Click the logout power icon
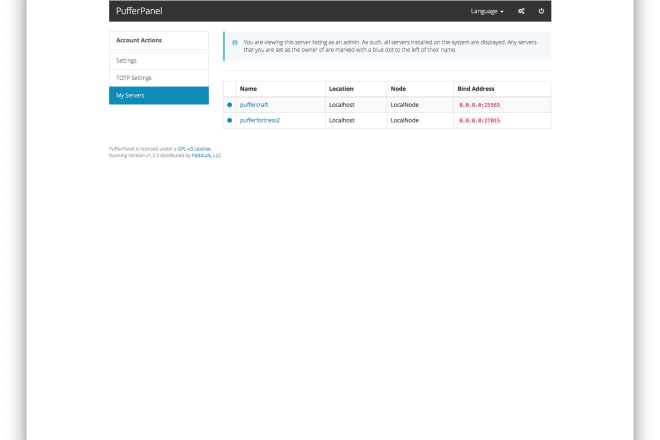Image resolution: width=660 pixels, height=440 pixels. pyautogui.click(x=541, y=11)
